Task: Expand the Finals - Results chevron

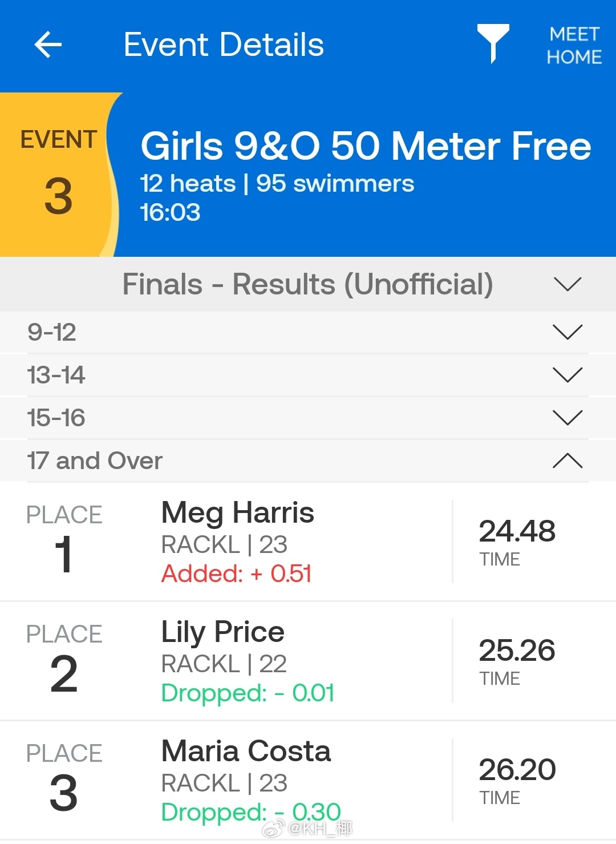Action: pyautogui.click(x=568, y=284)
